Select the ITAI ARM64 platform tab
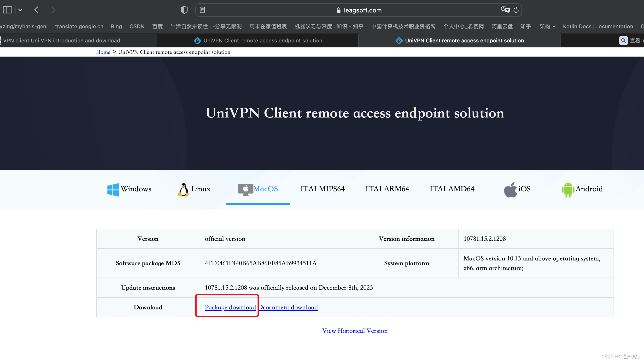Screen dimensions: 644x361 [387, 189]
